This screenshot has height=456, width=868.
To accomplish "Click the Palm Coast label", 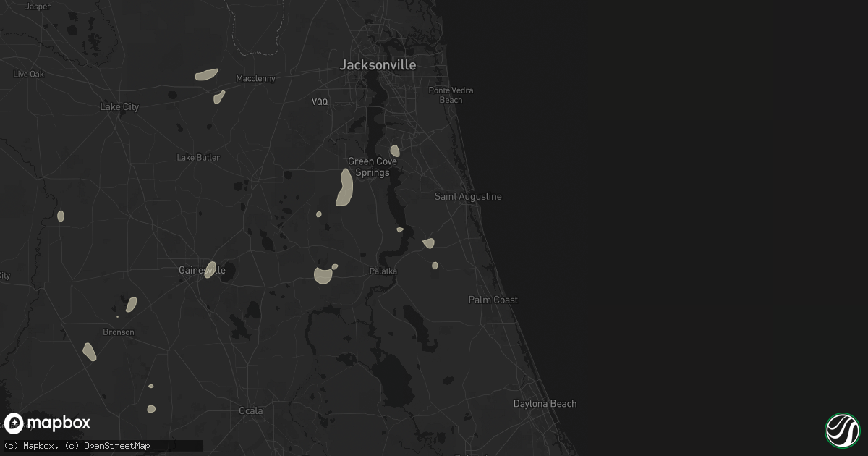I will pos(493,300).
